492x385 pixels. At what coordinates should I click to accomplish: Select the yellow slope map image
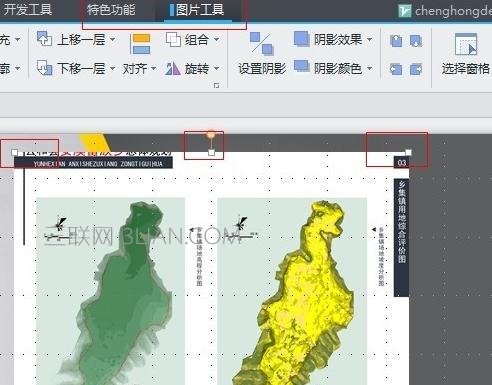(x=292, y=291)
